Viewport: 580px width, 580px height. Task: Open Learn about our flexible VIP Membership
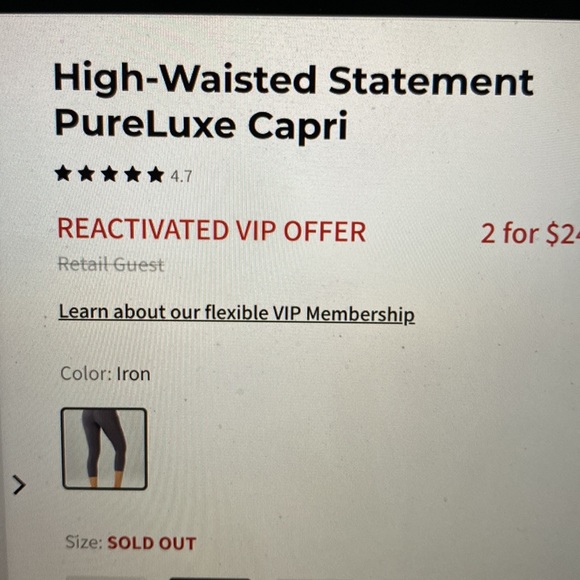(x=236, y=313)
